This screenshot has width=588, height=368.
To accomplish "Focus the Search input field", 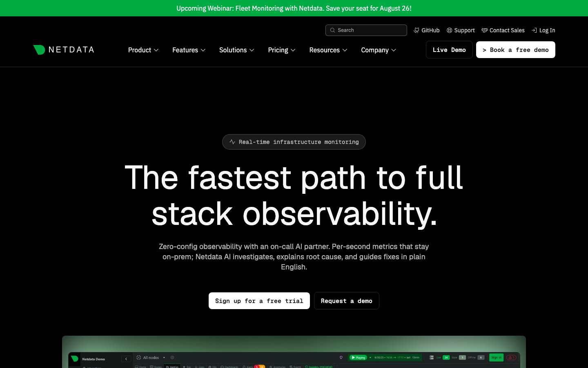I will tap(366, 30).
